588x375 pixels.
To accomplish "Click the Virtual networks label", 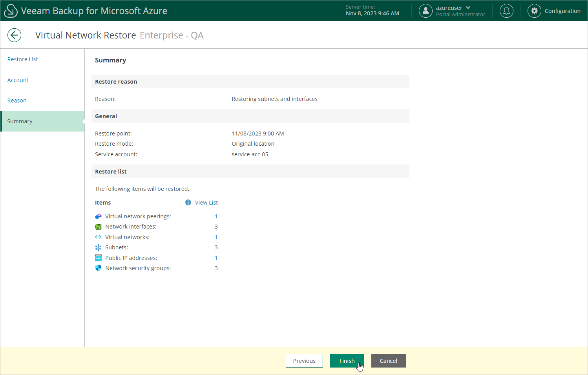I will [128, 237].
